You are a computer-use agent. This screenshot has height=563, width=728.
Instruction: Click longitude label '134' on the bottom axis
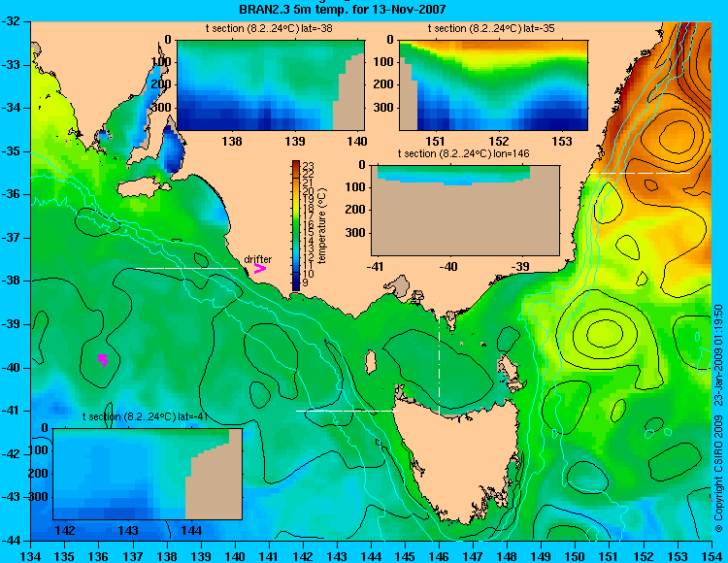[31, 556]
